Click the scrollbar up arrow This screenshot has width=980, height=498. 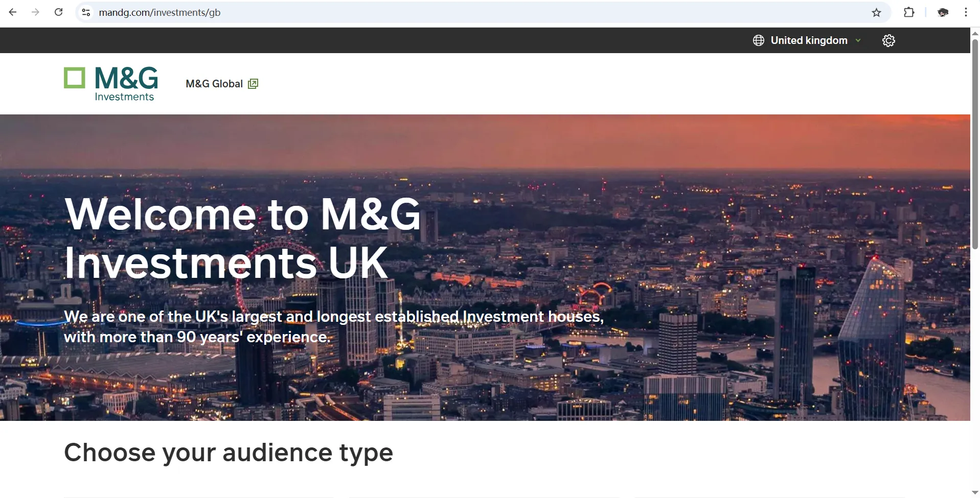point(975,33)
